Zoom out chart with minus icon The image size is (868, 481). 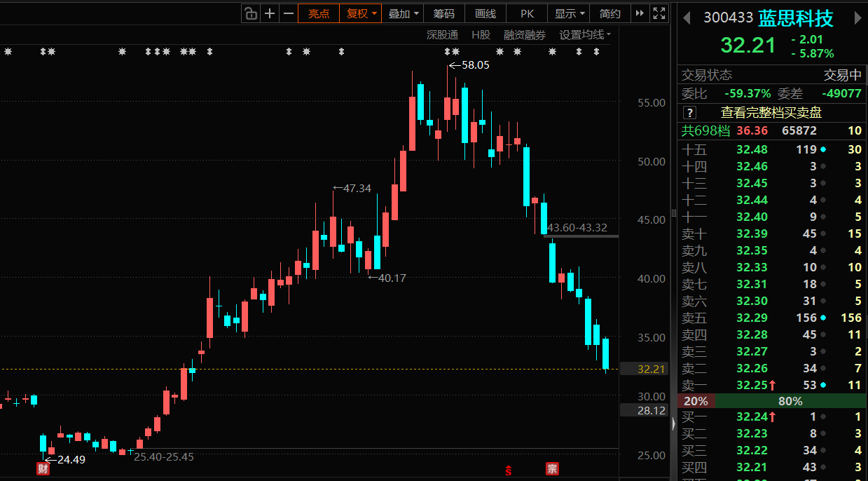click(288, 13)
